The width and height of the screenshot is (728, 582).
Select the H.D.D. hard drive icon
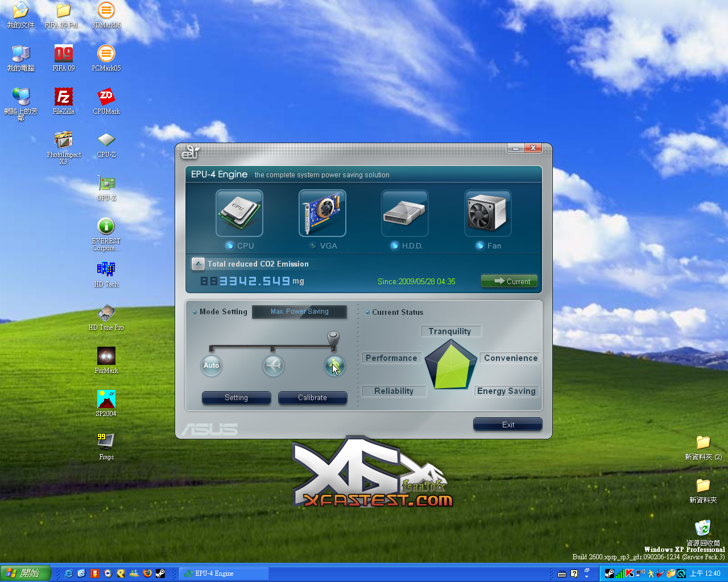click(405, 213)
